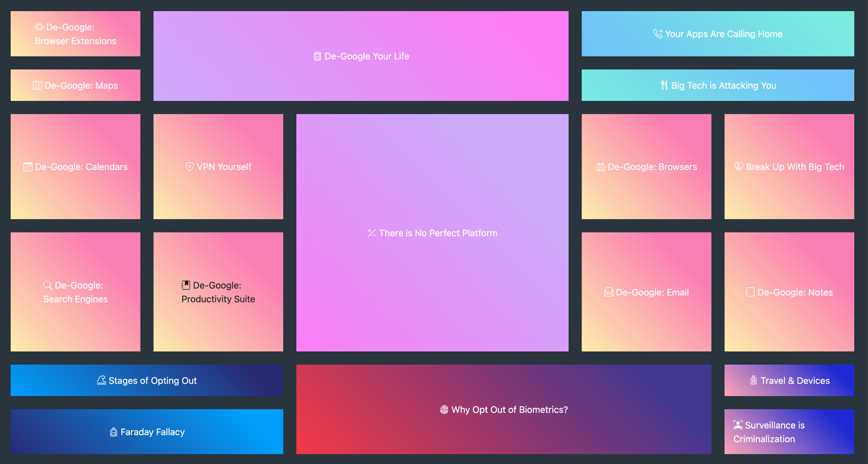Viewport: 868px width, 464px height.
Task: Click the calendar icon on De-Google: Calendars card
Action: pyautogui.click(x=28, y=166)
